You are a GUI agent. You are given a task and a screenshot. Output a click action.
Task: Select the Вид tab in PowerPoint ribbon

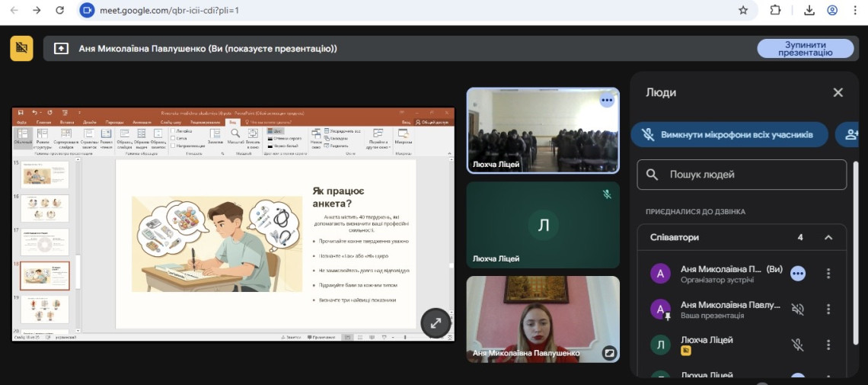pyautogui.click(x=233, y=122)
